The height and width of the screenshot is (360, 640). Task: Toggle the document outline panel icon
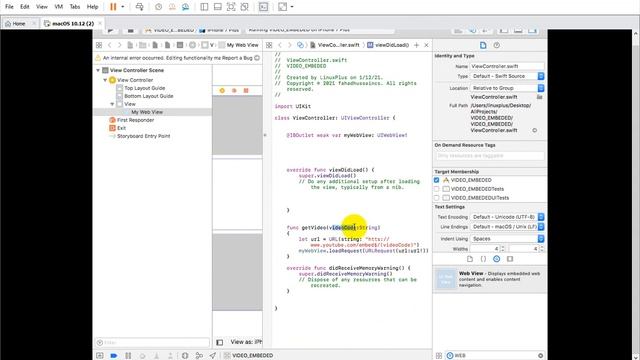pos(220,342)
